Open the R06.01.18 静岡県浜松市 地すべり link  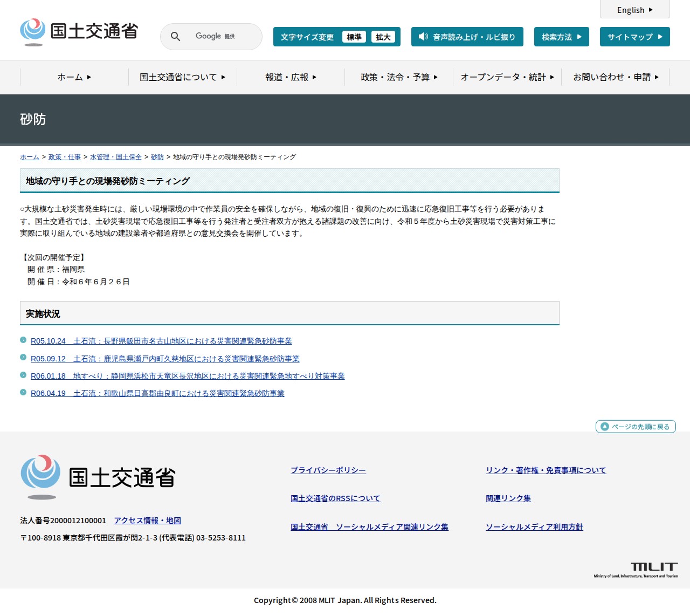pyautogui.click(x=188, y=376)
